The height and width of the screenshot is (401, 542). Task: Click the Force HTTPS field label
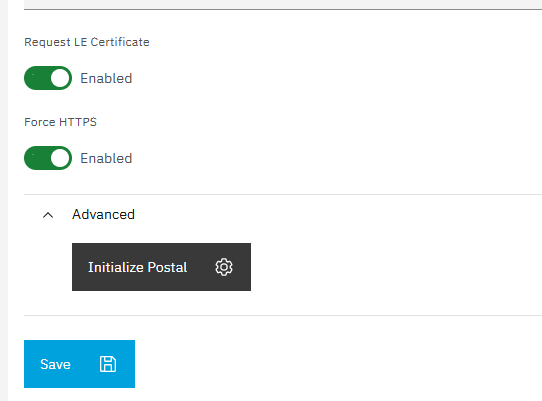pyautogui.click(x=60, y=122)
